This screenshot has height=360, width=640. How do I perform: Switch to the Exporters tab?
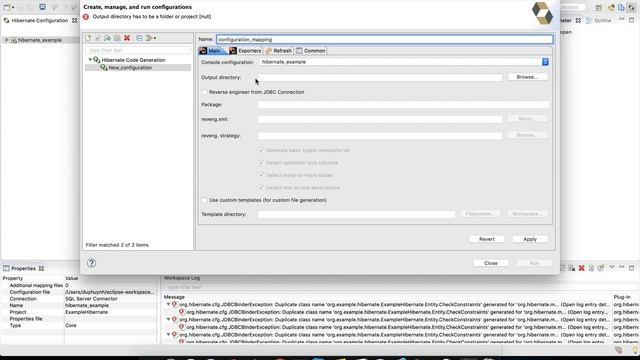[x=245, y=51]
